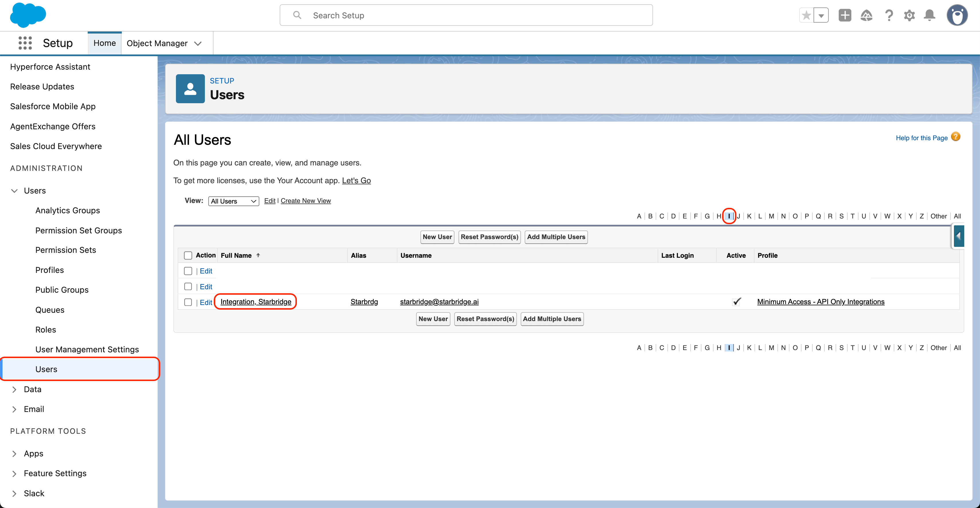Open Minimum Access - API Only Integrations profile
The width and height of the screenshot is (980, 508).
821,302
